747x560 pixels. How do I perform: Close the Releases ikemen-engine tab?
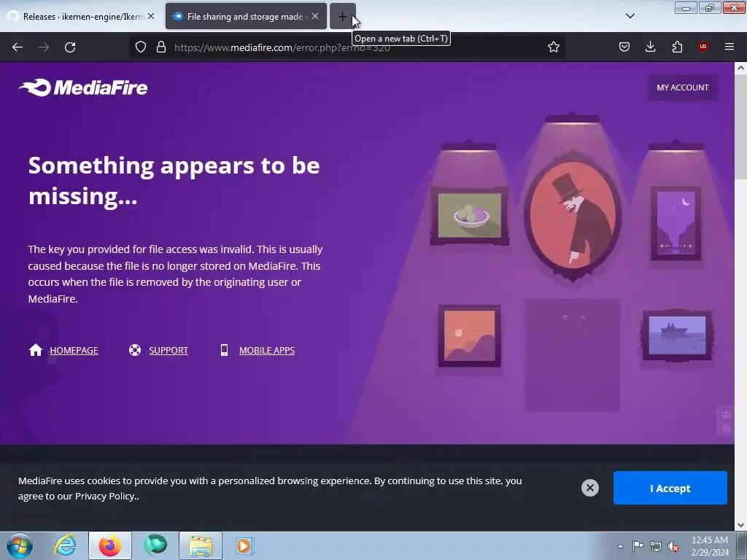tap(150, 16)
